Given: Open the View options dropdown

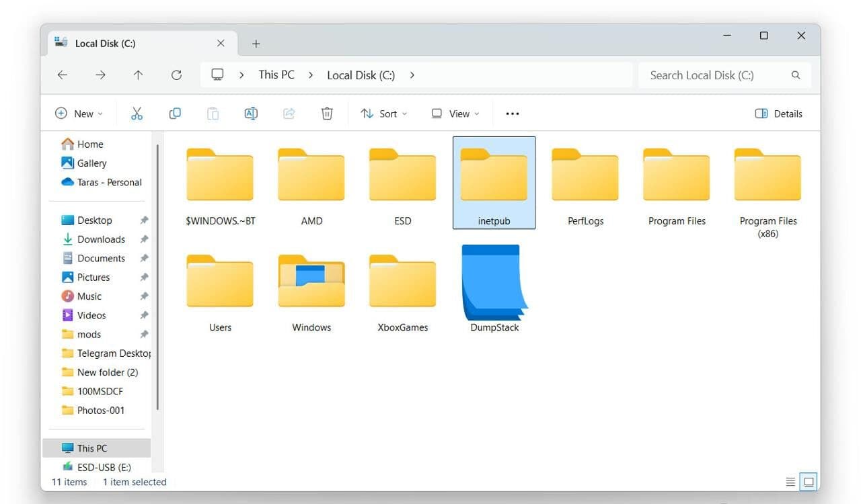Looking at the screenshot, I should coord(455,113).
